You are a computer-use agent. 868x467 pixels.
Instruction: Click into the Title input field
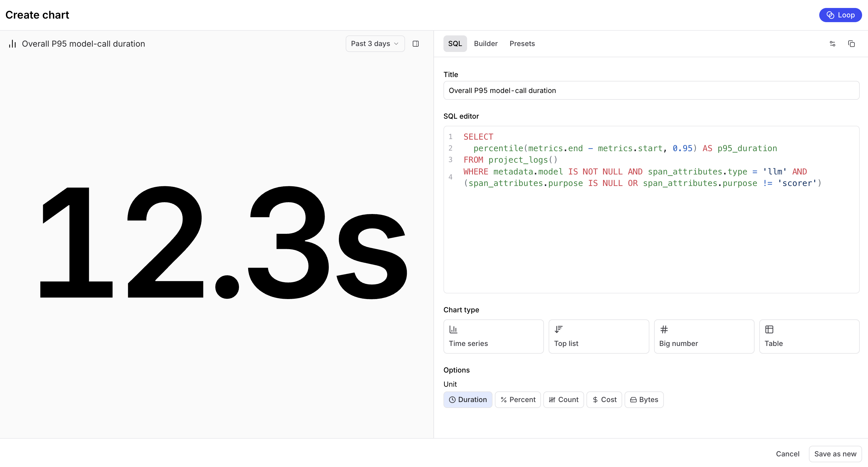pyautogui.click(x=651, y=91)
